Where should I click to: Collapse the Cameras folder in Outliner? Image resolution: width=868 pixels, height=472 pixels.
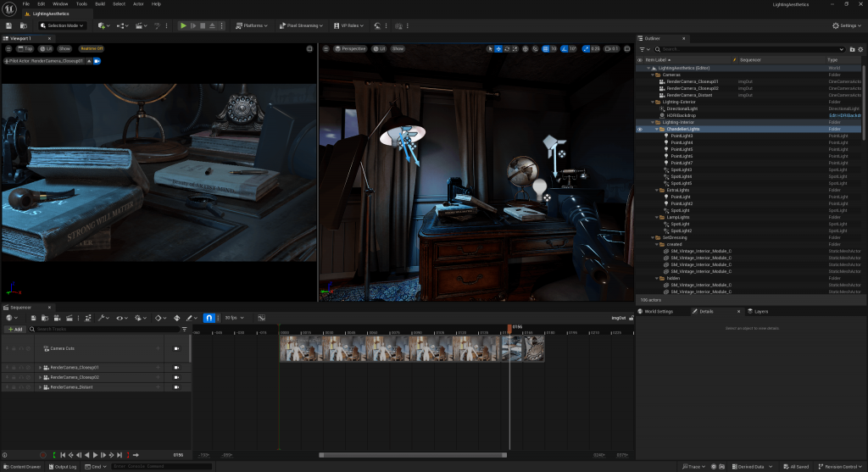652,75
